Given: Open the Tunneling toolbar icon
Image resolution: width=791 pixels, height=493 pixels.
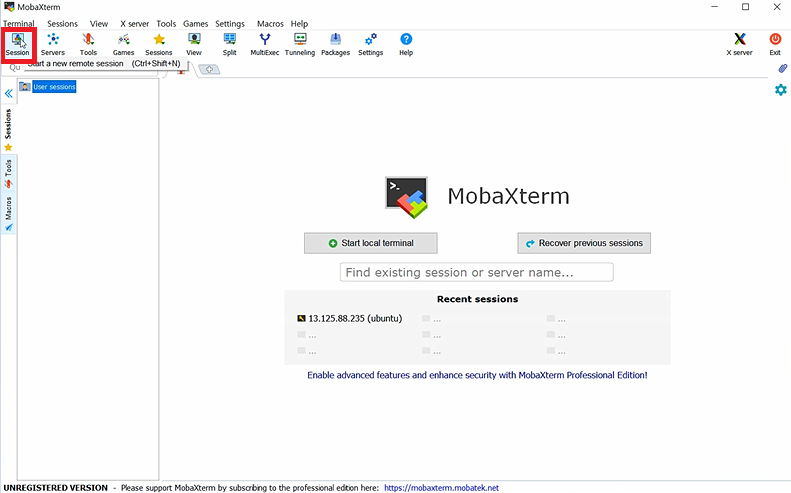Looking at the screenshot, I should [x=300, y=44].
